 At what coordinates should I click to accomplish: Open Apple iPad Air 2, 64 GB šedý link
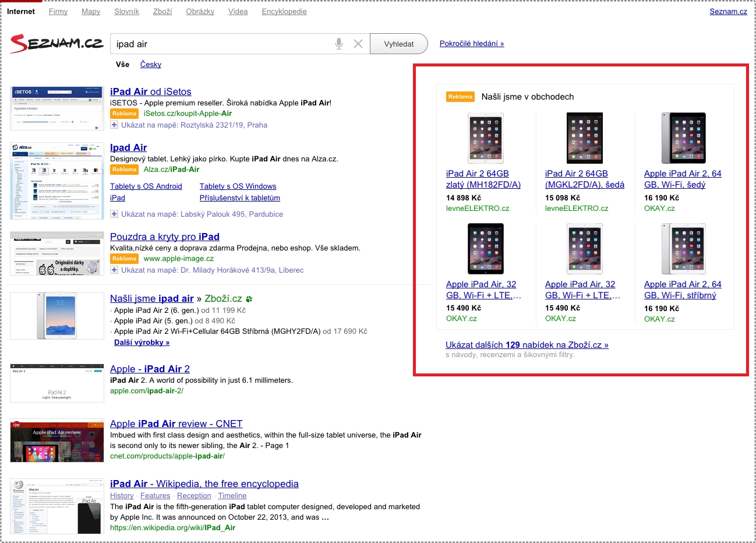(x=683, y=179)
